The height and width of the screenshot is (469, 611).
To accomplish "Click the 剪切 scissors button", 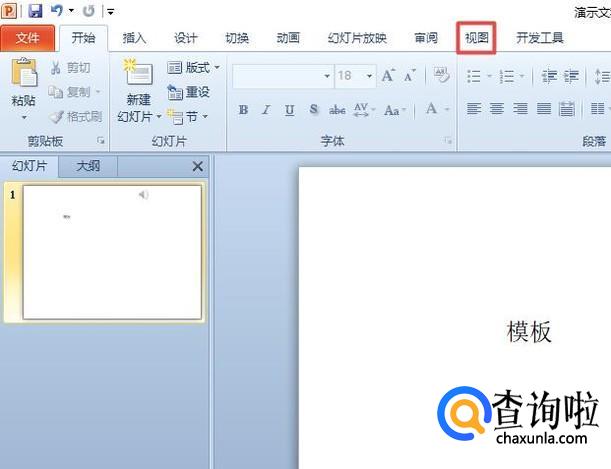I will point(71,68).
